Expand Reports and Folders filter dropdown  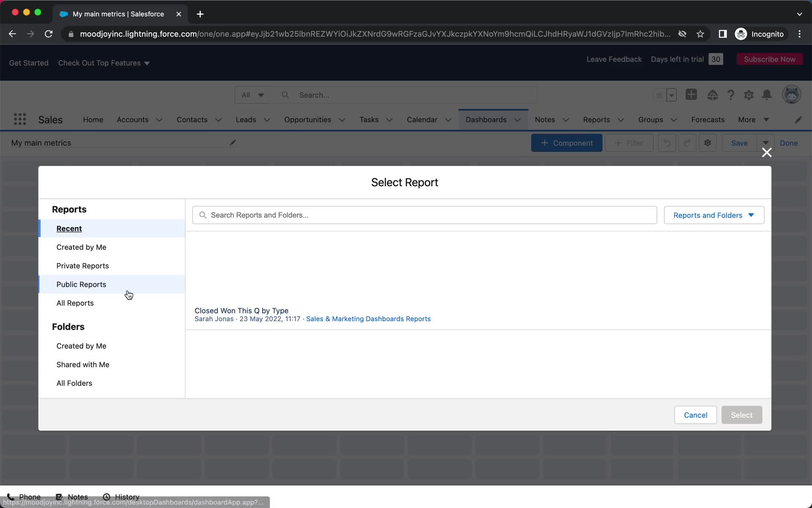click(x=714, y=215)
